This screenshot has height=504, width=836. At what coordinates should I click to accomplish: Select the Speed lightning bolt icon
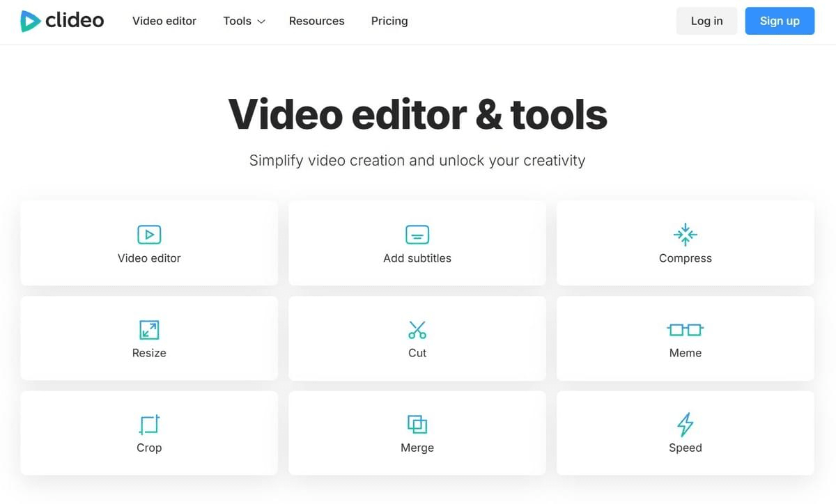(x=686, y=425)
